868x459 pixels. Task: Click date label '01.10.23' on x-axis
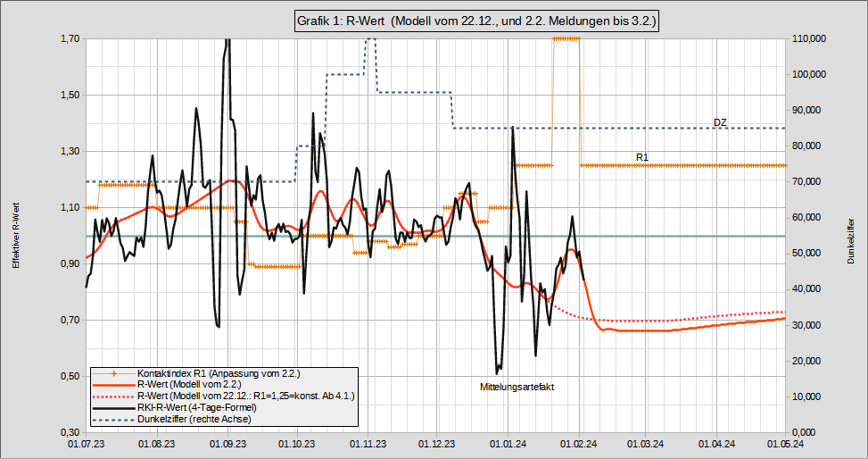click(x=296, y=444)
